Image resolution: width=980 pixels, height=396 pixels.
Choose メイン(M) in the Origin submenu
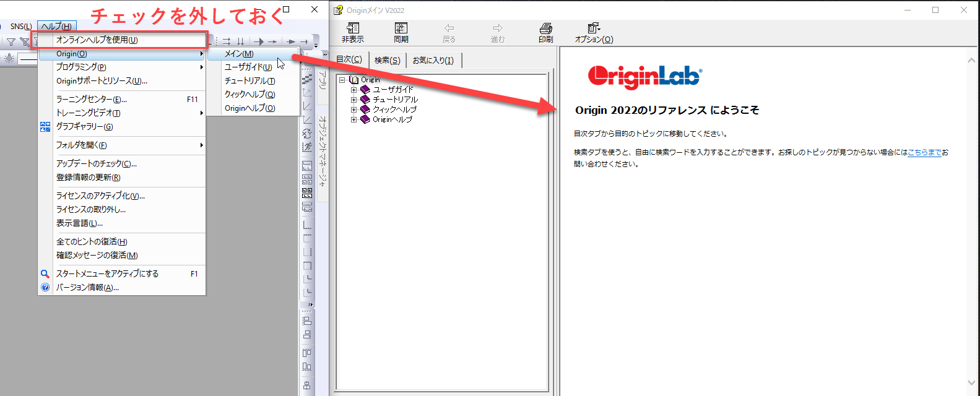tap(253, 54)
